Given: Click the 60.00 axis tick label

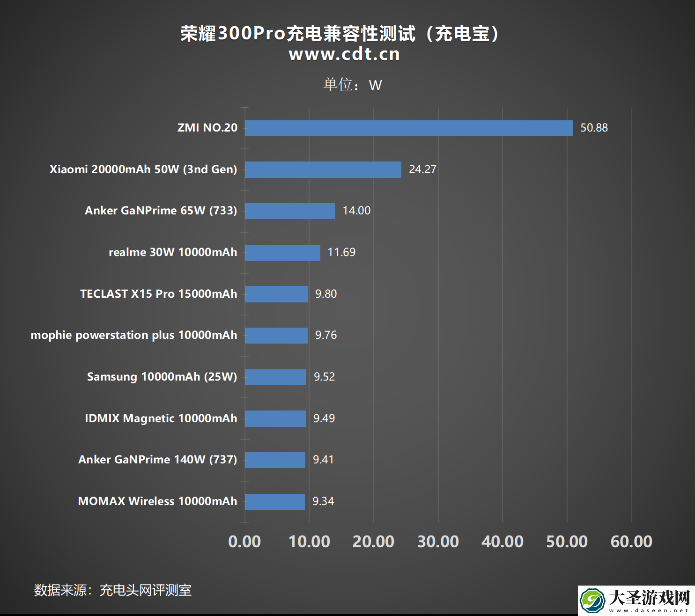Looking at the screenshot, I should coord(632,542).
